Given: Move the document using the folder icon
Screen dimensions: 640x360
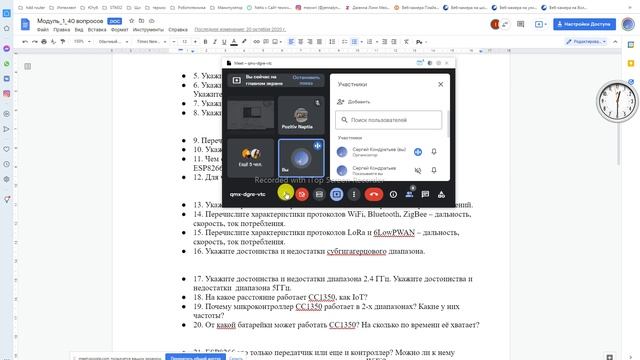Looking at the screenshot, I should [x=141, y=21].
